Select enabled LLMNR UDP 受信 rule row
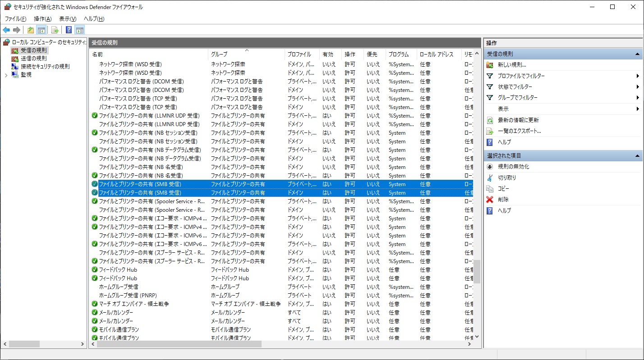 point(282,115)
